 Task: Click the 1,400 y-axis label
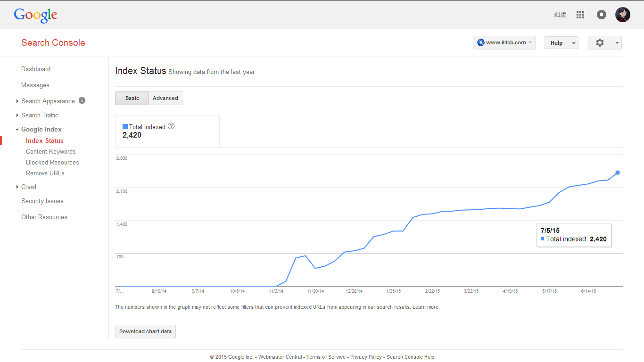click(122, 224)
